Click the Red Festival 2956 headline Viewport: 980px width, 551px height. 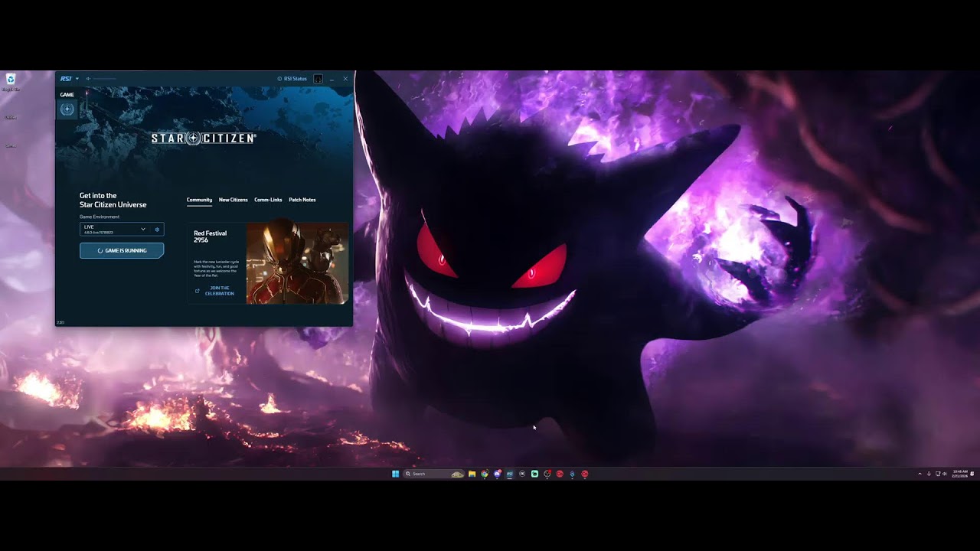click(x=210, y=236)
